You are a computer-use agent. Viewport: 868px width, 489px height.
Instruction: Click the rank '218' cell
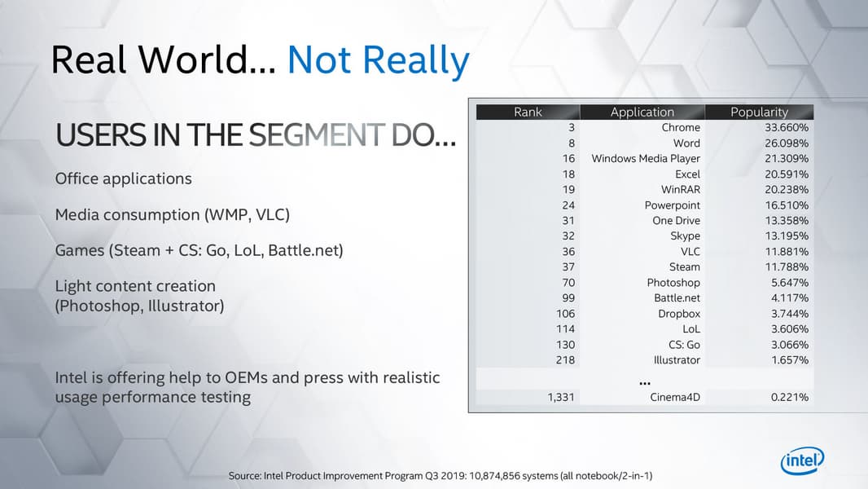tap(565, 360)
